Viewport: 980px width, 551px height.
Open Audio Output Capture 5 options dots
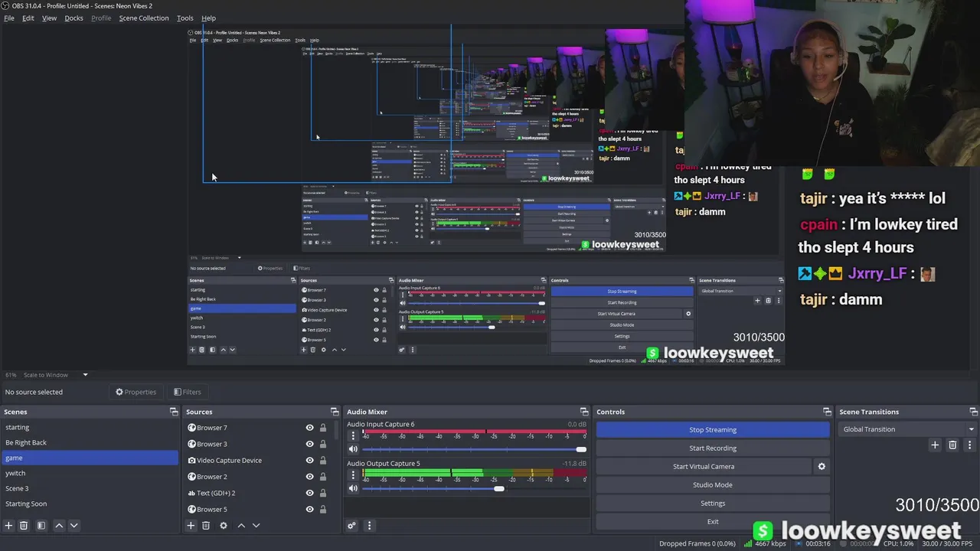353,475
